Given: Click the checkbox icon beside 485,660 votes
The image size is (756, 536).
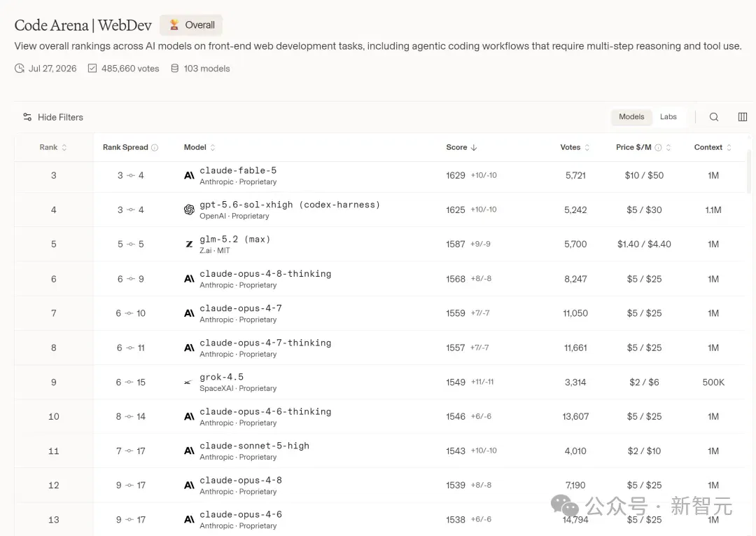Looking at the screenshot, I should [x=92, y=69].
